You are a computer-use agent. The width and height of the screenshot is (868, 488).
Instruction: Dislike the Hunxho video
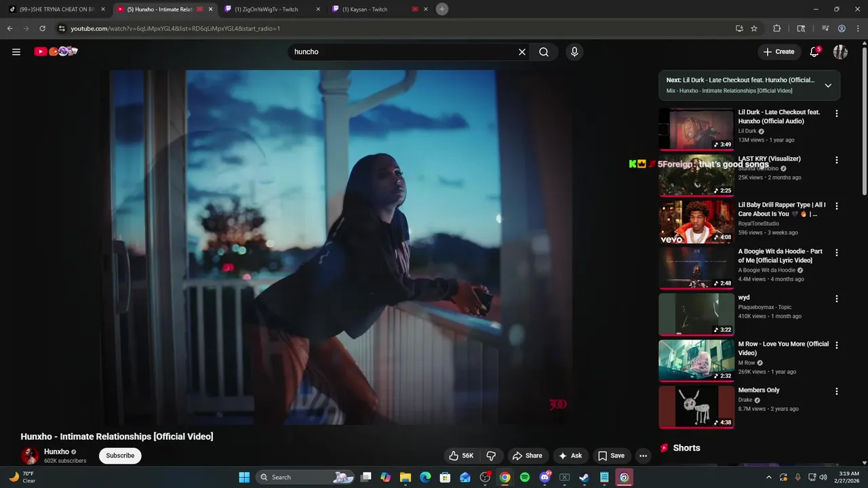[492, 455]
